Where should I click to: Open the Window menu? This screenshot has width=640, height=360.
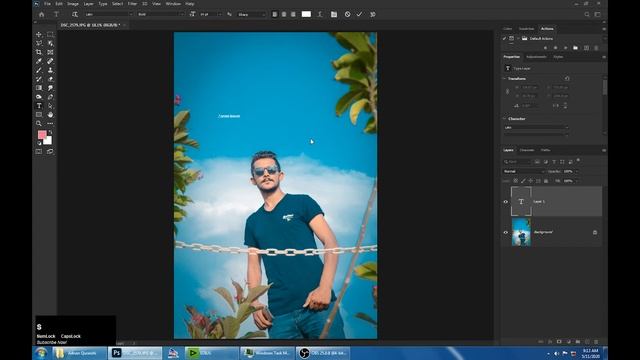[173, 4]
